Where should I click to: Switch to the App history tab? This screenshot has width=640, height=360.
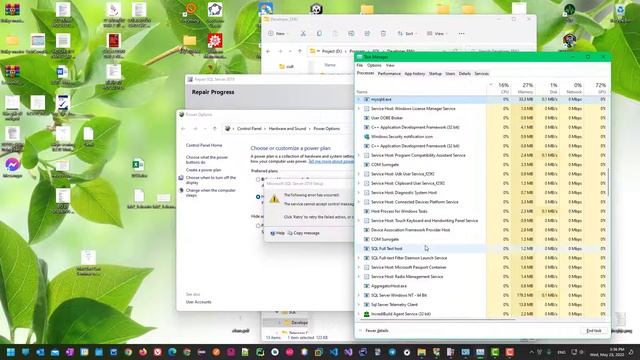tap(415, 74)
